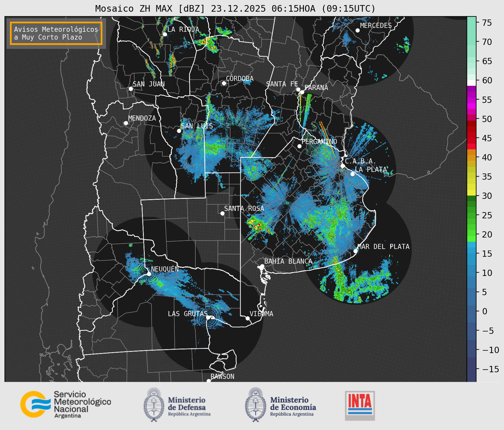Click the red 45 dBZ band on color scale
This screenshot has height=430, width=504.
471,138
